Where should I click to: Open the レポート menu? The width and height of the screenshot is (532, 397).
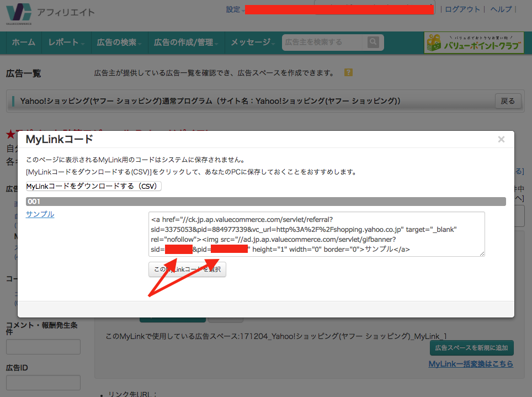point(66,42)
